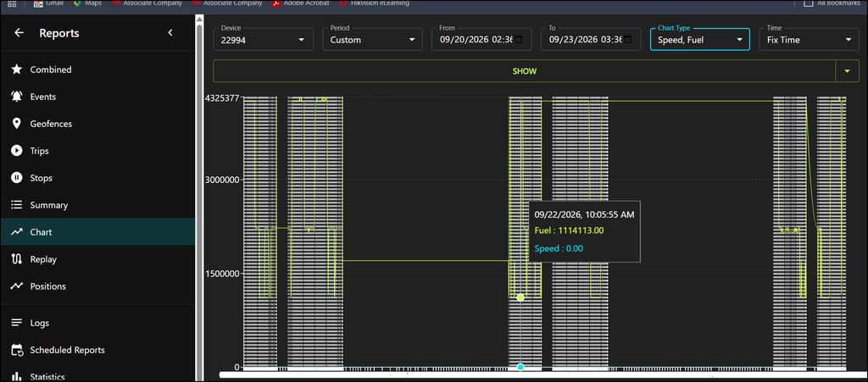
Task: Open the calendar picker in From field
Action: click(x=518, y=40)
